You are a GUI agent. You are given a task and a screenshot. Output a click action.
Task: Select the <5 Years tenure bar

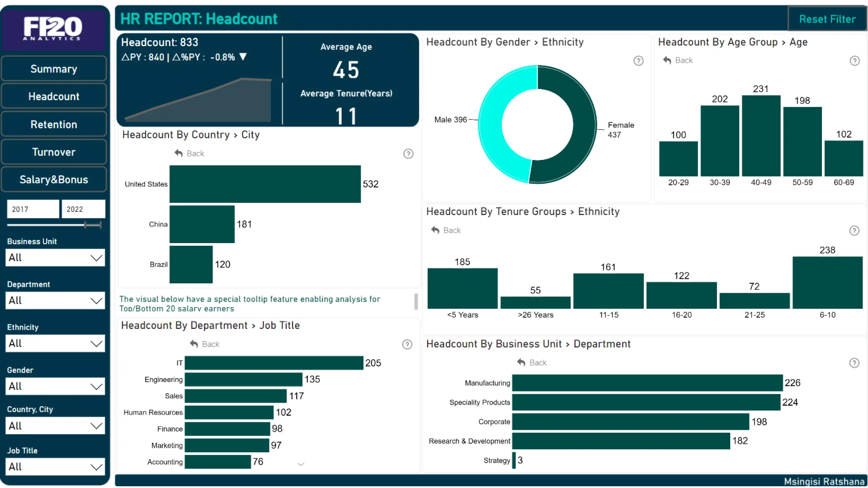coord(462,288)
